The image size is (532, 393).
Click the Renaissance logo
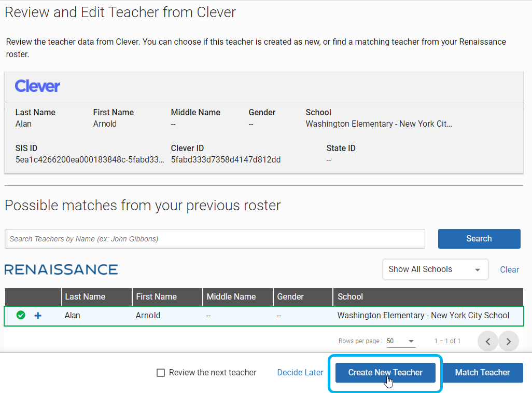coord(61,269)
